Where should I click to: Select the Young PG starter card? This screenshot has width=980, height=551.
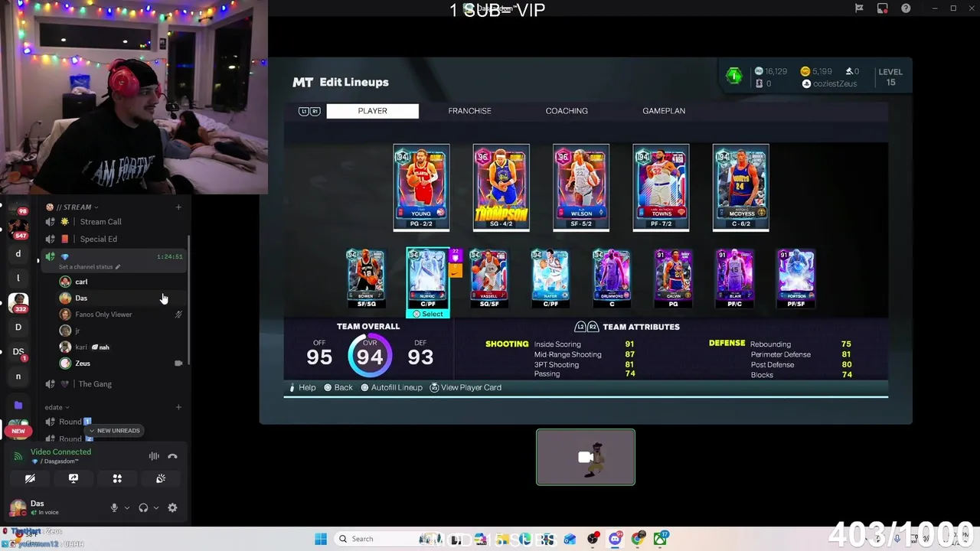point(421,187)
